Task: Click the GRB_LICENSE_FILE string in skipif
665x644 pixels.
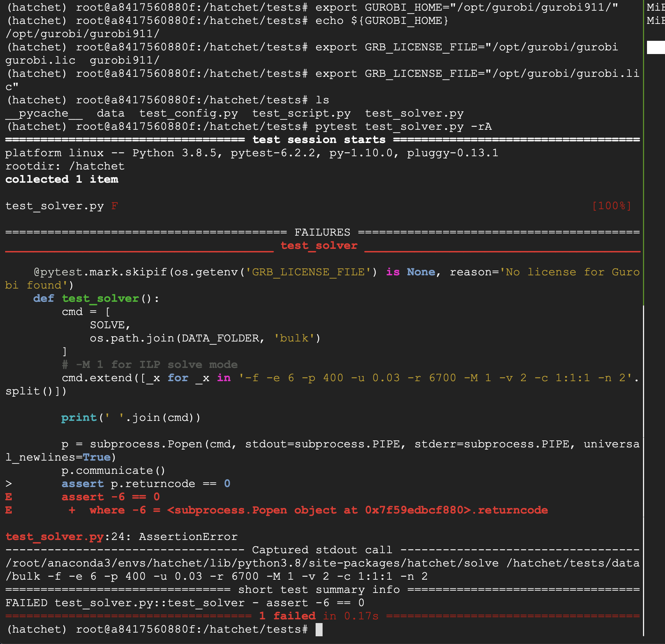Action: pos(309,272)
